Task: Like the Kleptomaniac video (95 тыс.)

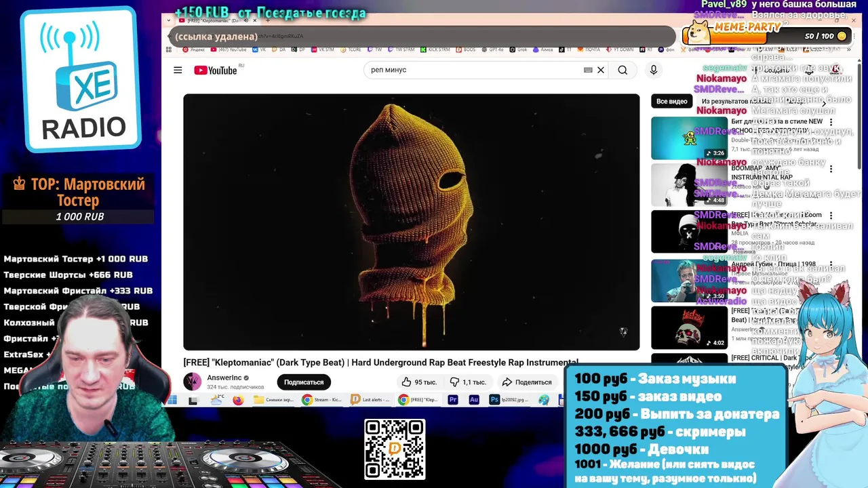Action: point(419,382)
